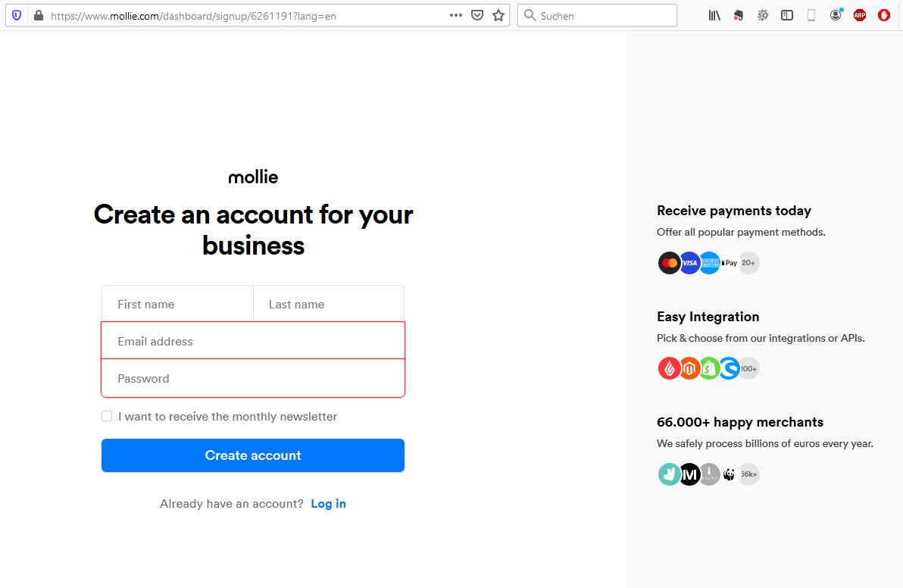903x588 pixels.
Task: Click the Email address input field
Action: [x=253, y=340]
